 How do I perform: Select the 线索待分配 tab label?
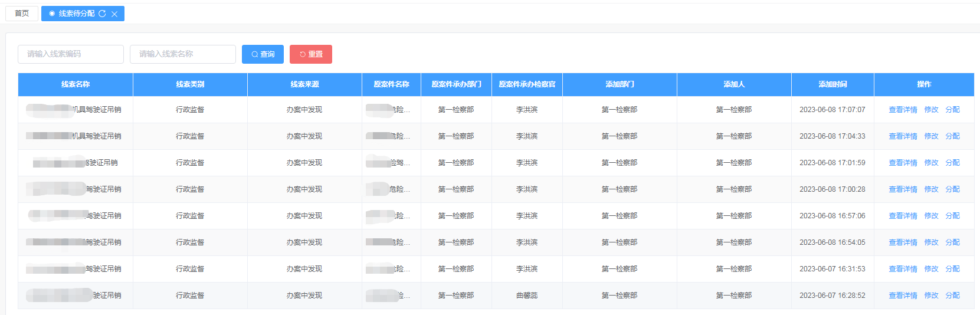point(76,13)
